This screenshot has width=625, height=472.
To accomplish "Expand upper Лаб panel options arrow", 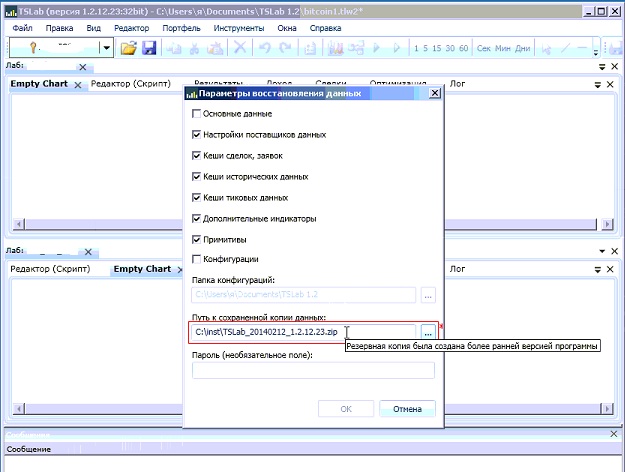I will (600, 67).
